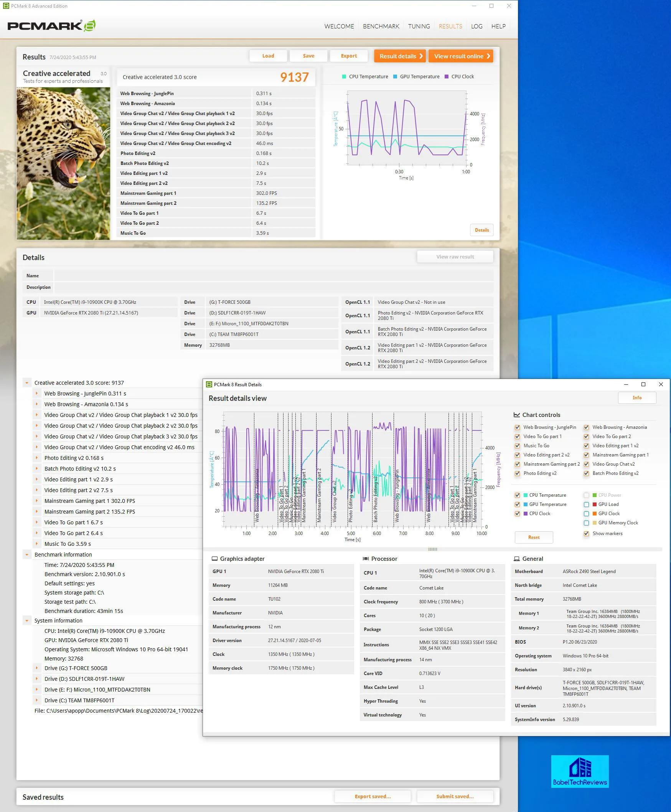671x812 pixels.
Task: Click the CPU Temperature green swatch in chart controls
Action: pos(525,496)
